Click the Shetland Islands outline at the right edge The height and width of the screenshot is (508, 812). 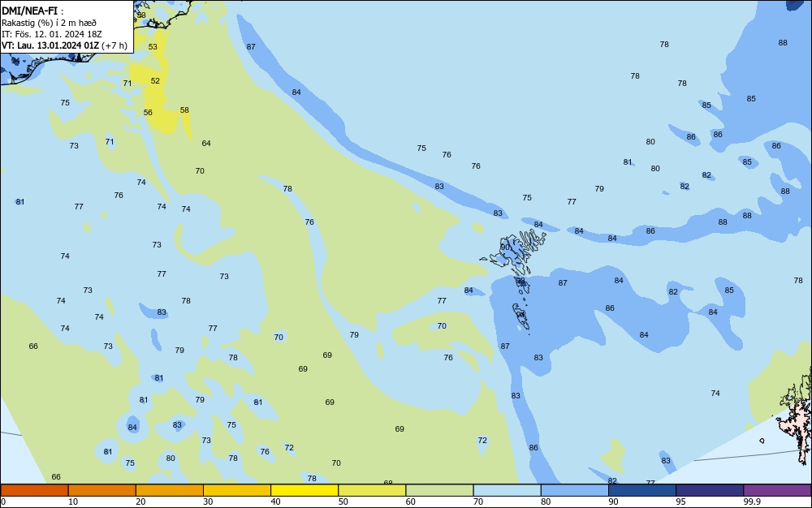(x=797, y=419)
